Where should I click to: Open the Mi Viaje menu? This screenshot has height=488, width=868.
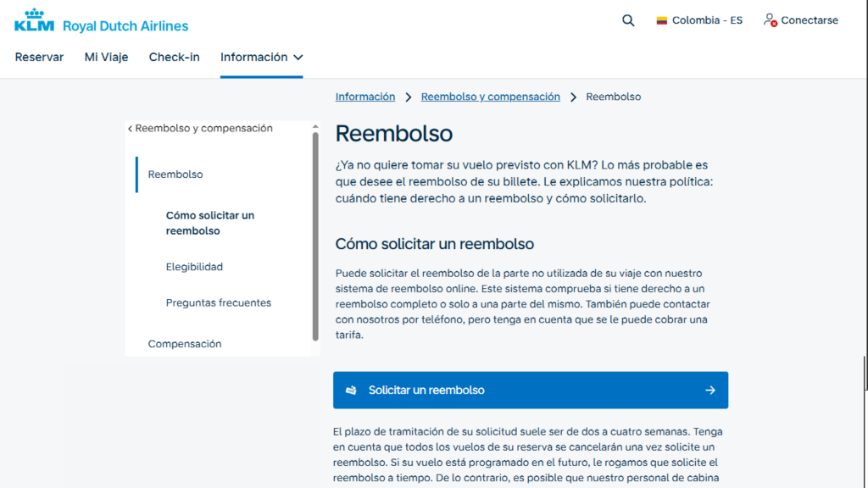106,57
